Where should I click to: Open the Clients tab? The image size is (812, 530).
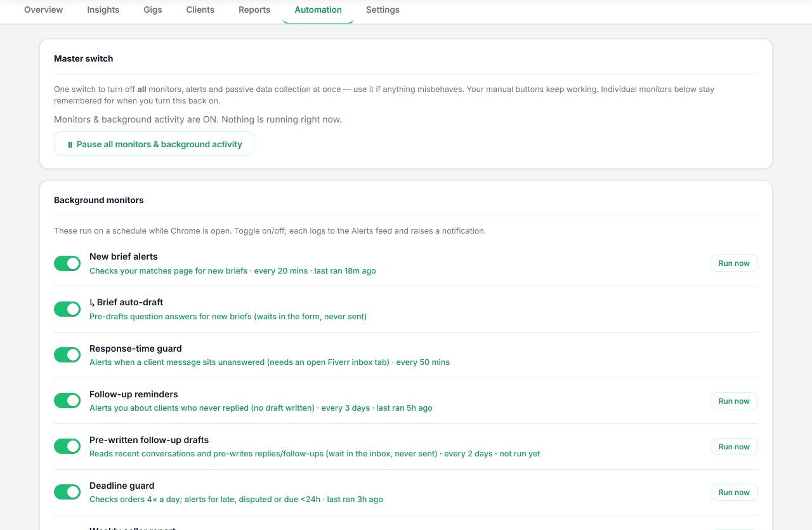pos(200,10)
